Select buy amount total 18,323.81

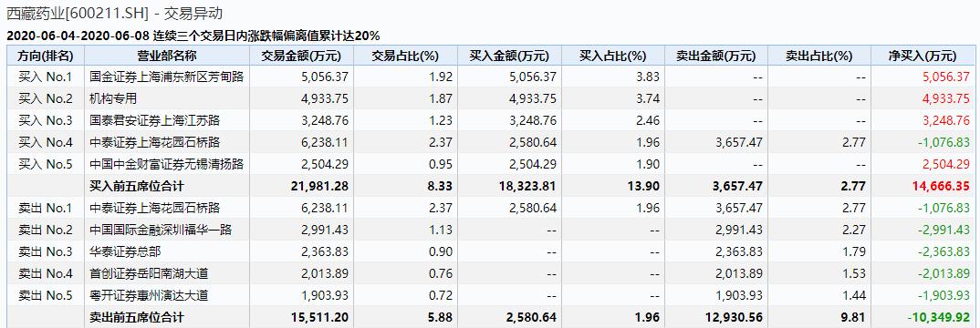pyautogui.click(x=527, y=187)
